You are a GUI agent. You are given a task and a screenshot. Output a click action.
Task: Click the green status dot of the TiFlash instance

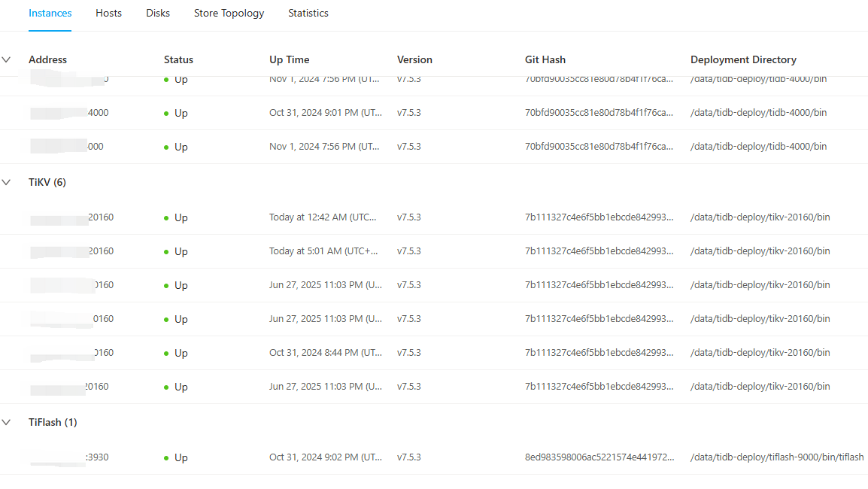[166, 458]
